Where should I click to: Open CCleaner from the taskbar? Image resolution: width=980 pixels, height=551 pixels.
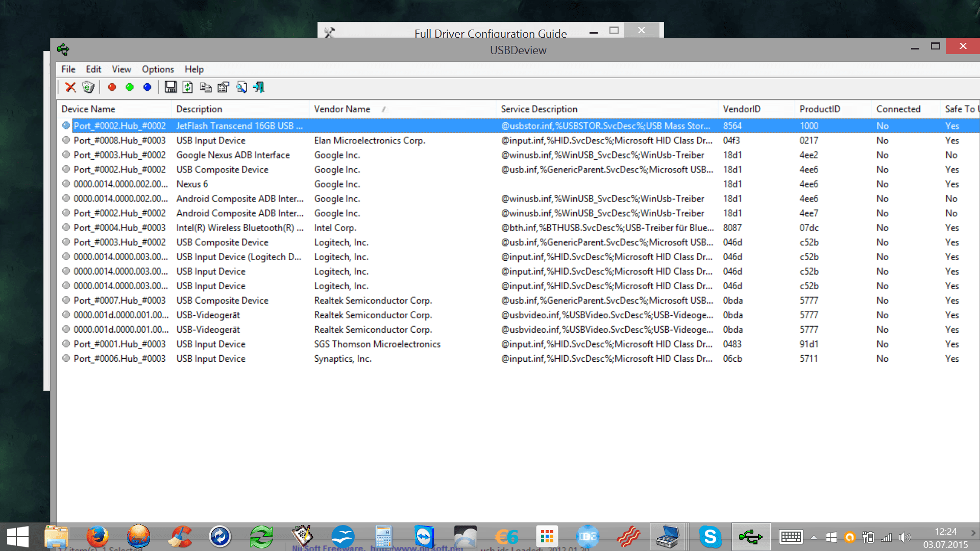click(180, 537)
